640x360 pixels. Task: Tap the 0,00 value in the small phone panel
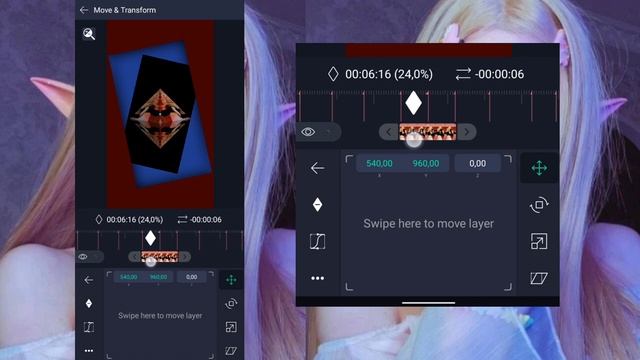(191, 277)
